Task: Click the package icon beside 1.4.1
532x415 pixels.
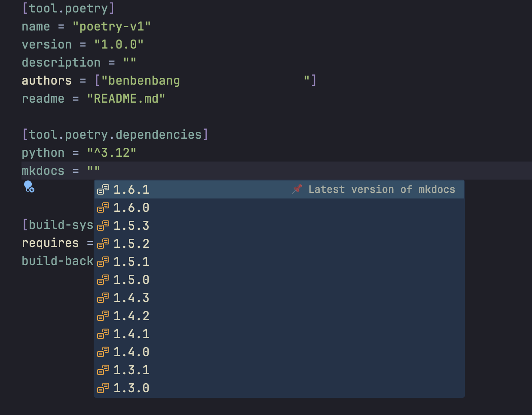Action: click(103, 334)
